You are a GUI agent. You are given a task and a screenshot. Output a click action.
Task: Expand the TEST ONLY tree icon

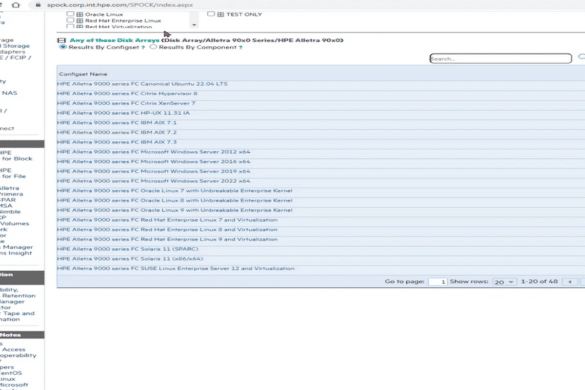[x=220, y=14]
